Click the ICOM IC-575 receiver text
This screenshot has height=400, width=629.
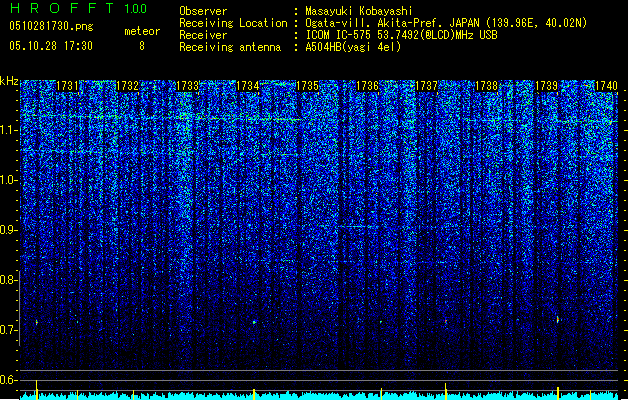(401, 35)
